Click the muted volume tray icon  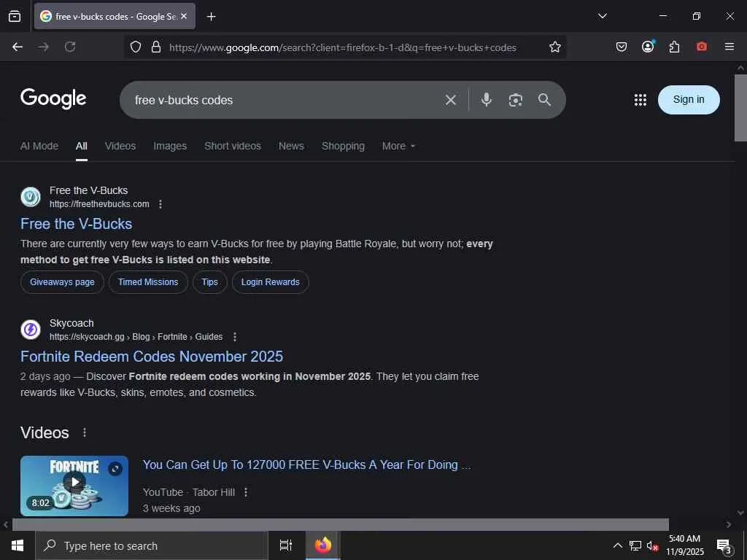pyautogui.click(x=652, y=545)
